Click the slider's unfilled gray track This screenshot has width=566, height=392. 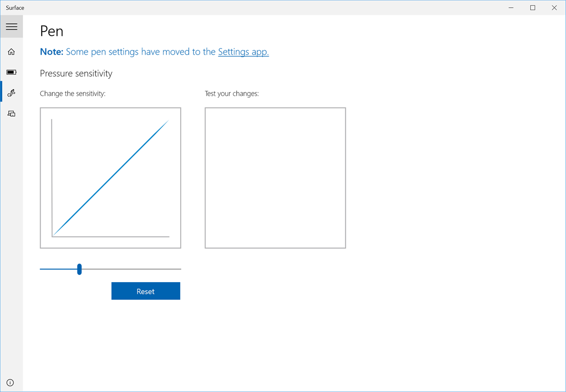coord(131,269)
